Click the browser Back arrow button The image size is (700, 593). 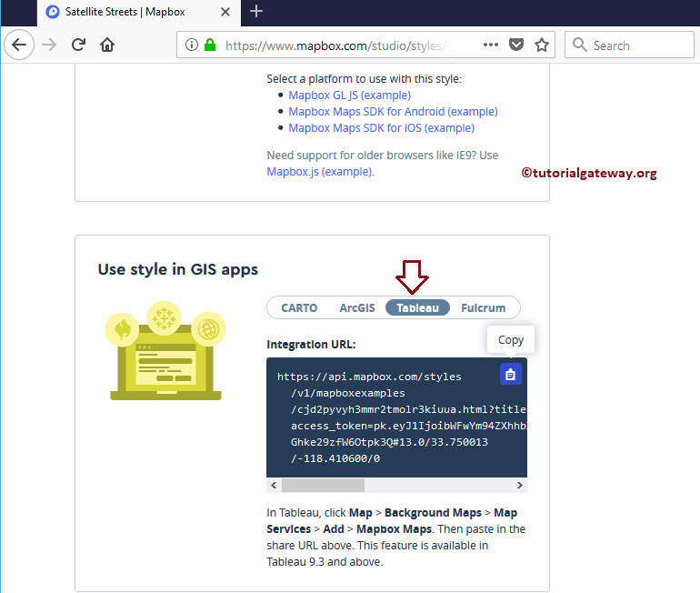pos(19,45)
